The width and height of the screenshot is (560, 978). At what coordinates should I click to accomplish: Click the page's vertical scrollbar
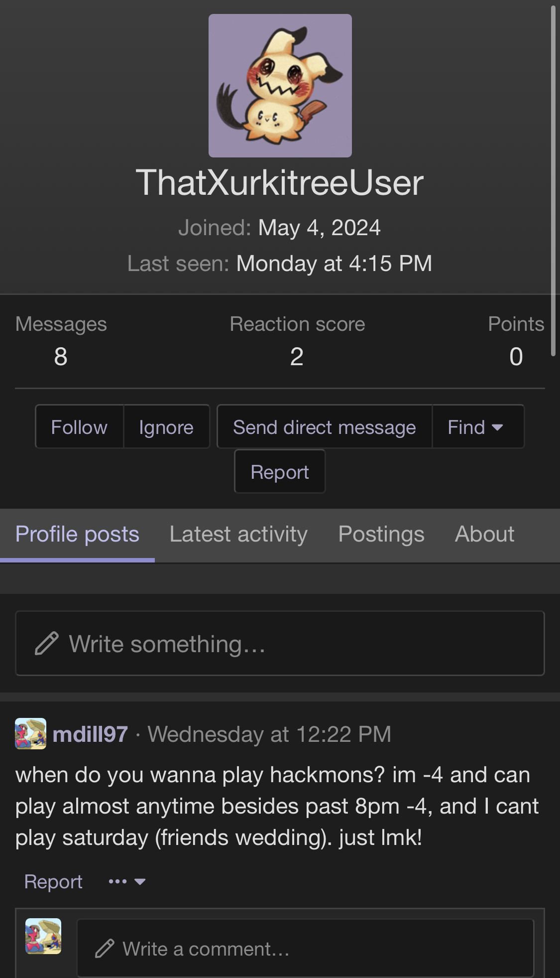click(x=553, y=179)
